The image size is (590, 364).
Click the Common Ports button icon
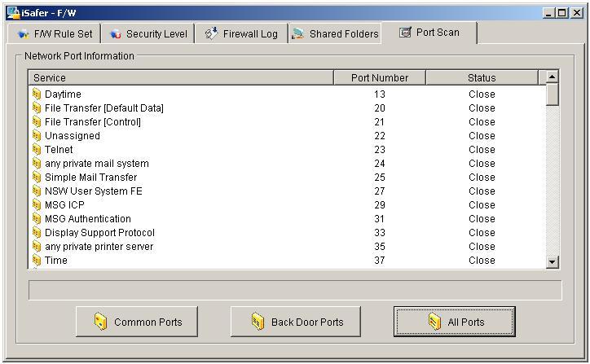coord(100,322)
